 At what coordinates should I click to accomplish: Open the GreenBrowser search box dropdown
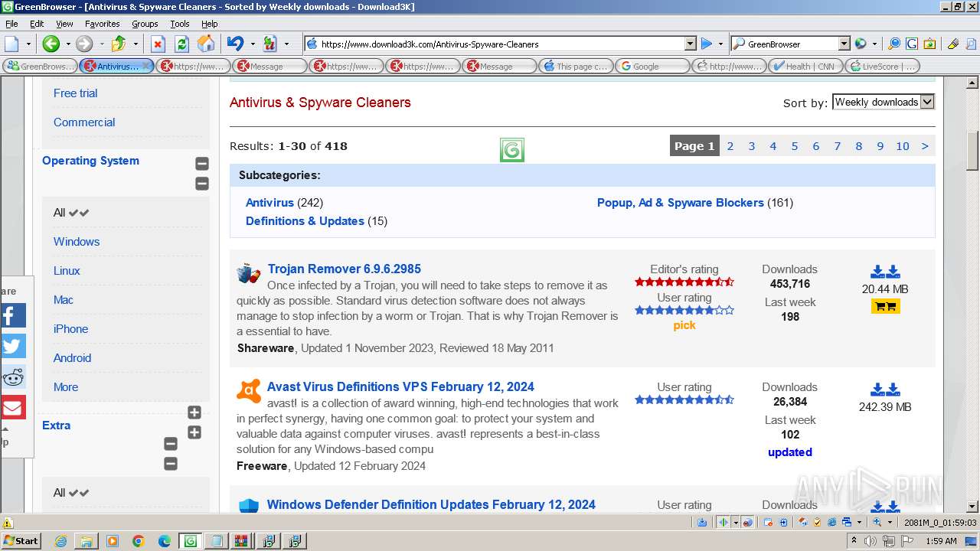pyautogui.click(x=844, y=44)
